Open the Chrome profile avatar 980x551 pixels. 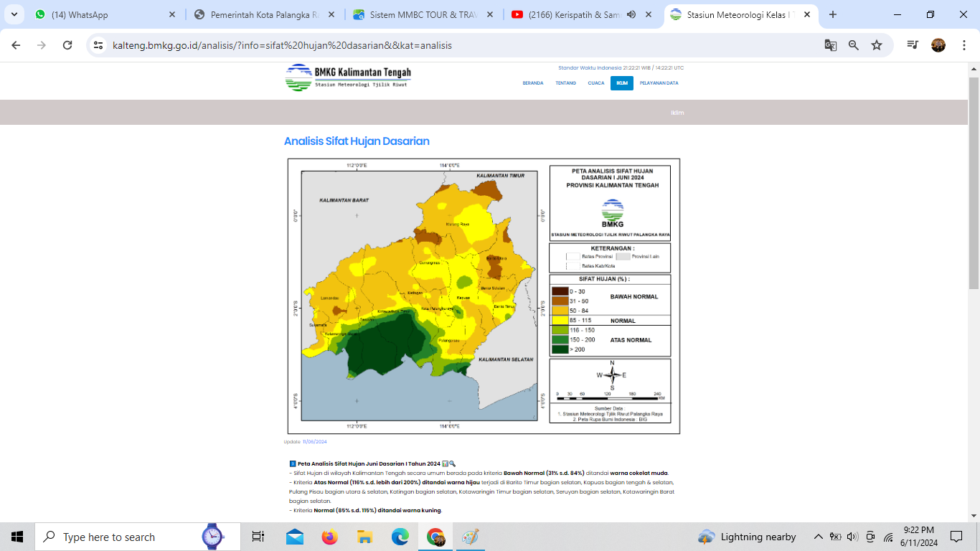point(938,45)
